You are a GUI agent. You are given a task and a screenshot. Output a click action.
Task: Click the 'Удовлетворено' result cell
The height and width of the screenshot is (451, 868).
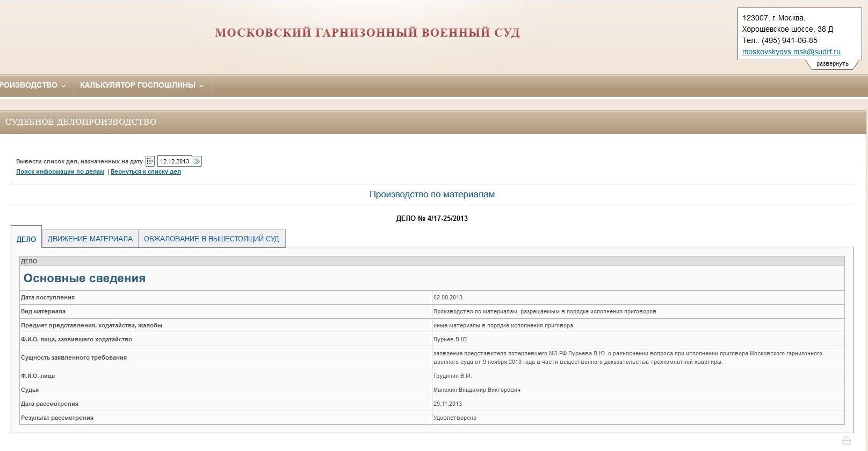click(454, 418)
